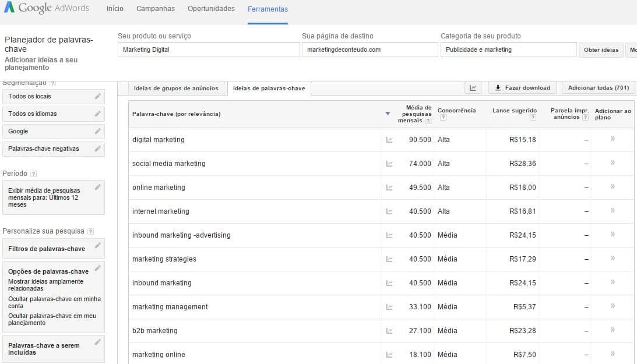Open help icon under Concorrência header

tap(443, 118)
